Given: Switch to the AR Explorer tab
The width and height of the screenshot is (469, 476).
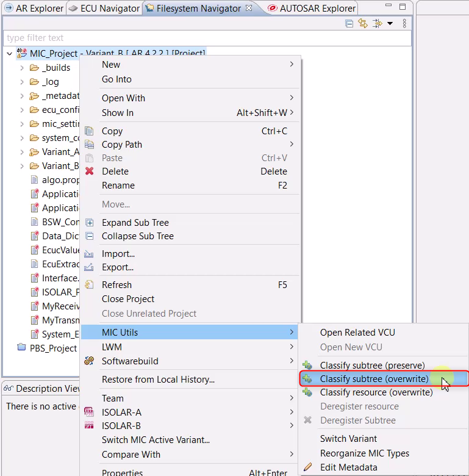Looking at the screenshot, I should coord(34,8).
